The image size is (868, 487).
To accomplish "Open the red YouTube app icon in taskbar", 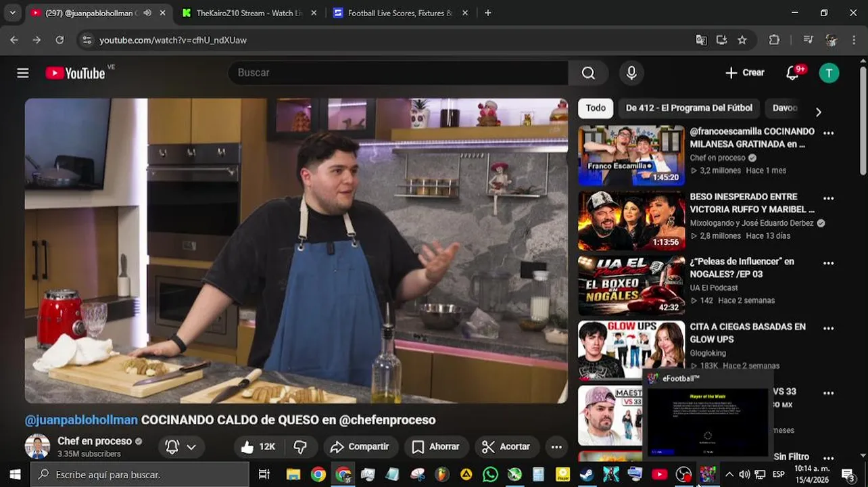I will 659,475.
